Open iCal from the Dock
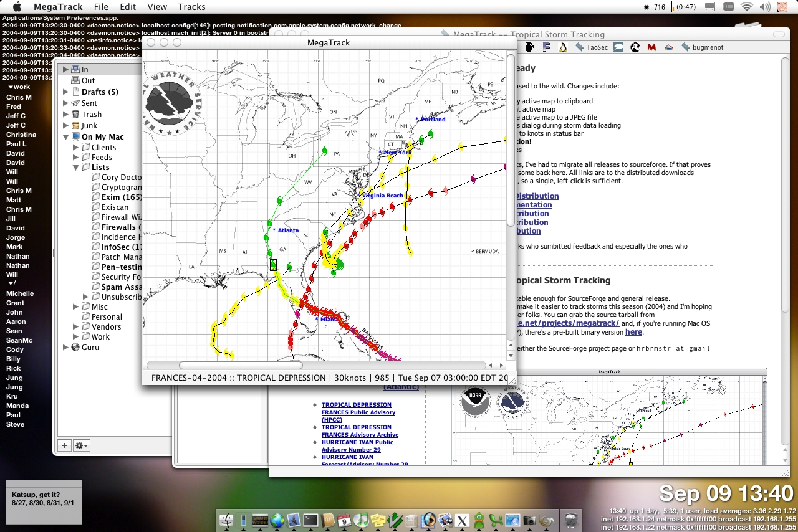This screenshot has height=532, width=798. point(344,520)
